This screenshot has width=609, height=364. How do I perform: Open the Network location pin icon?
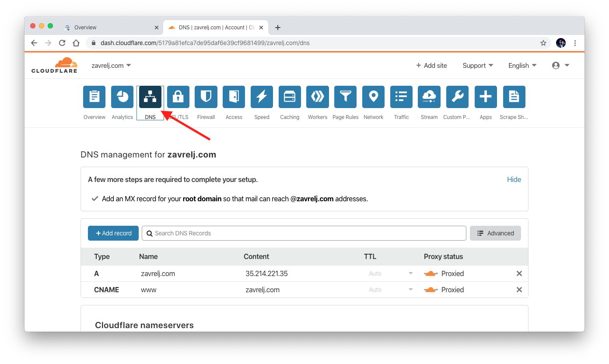pos(374,97)
